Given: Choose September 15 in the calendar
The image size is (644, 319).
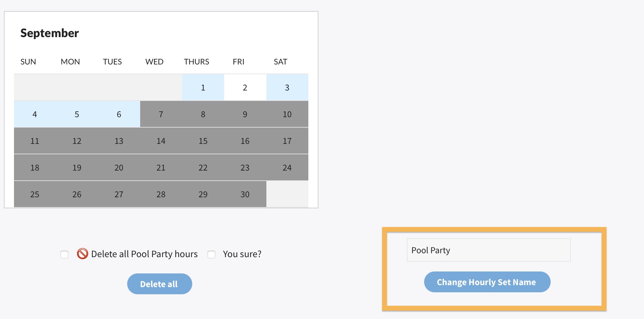Looking at the screenshot, I should tap(203, 141).
